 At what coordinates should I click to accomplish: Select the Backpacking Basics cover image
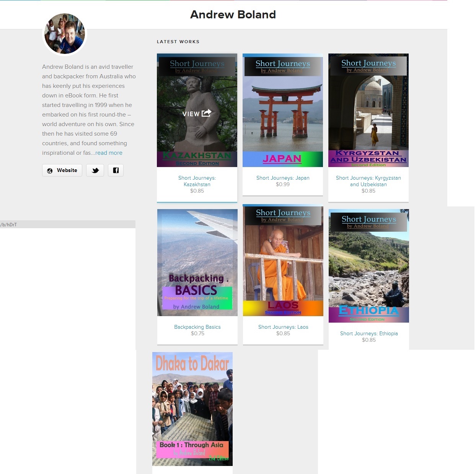pos(197,262)
